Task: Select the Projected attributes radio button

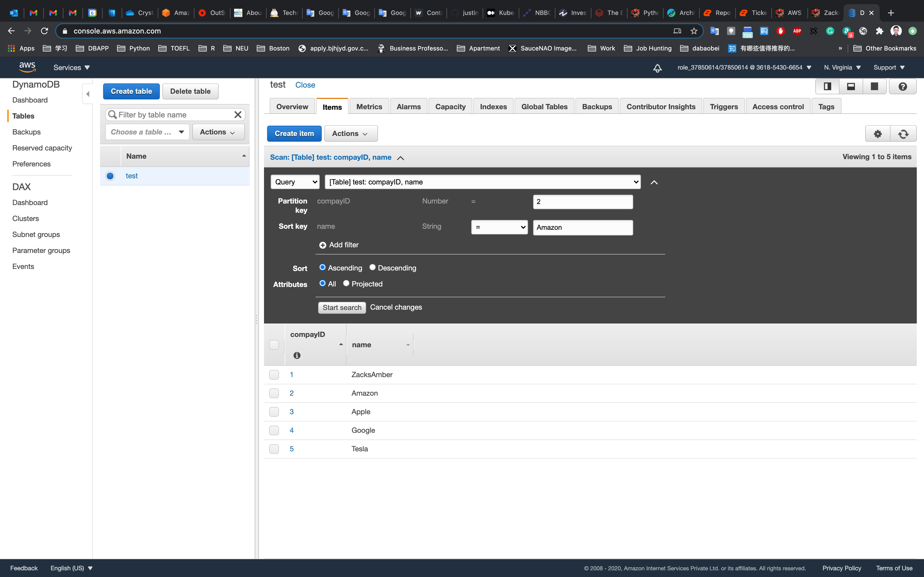Action: click(x=346, y=283)
